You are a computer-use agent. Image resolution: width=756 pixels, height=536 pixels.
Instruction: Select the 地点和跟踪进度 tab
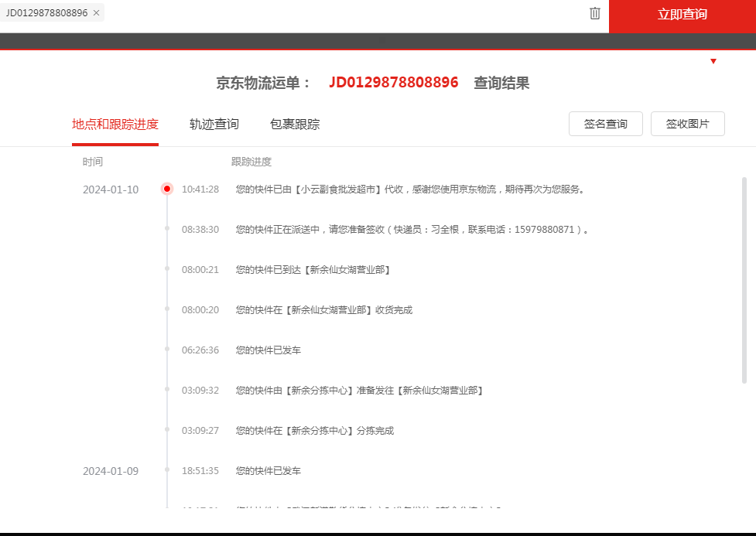point(115,125)
